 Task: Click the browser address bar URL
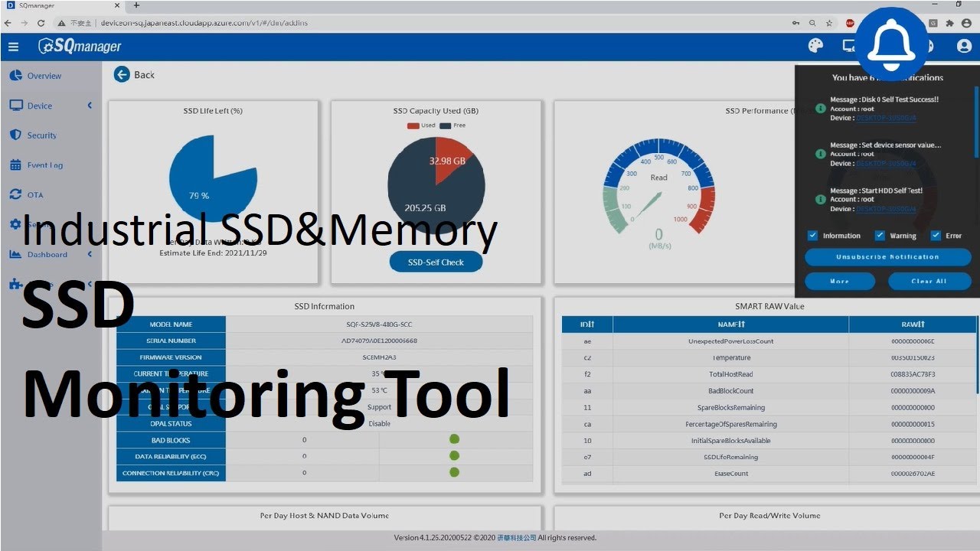pos(204,23)
